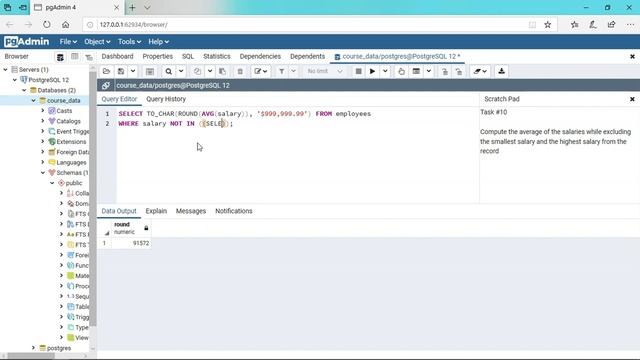The height and width of the screenshot is (360, 640).
Task: Select the course_data database in tree
Action: pos(63,100)
